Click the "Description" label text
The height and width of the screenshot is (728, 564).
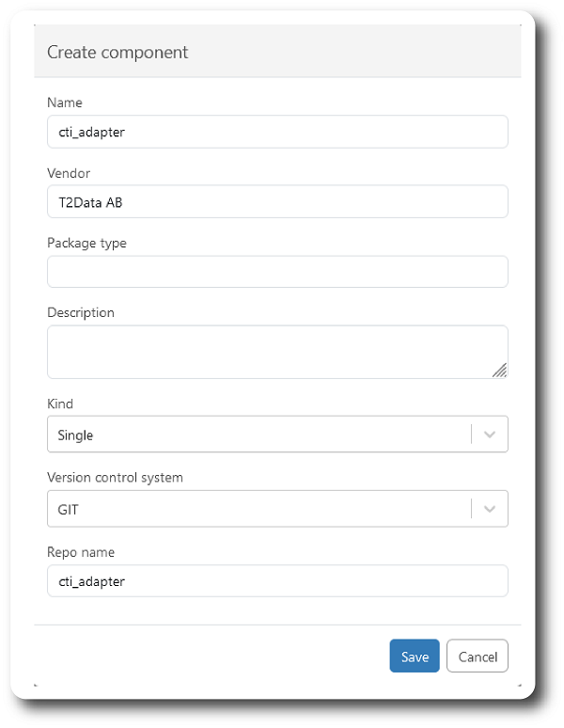(x=81, y=312)
